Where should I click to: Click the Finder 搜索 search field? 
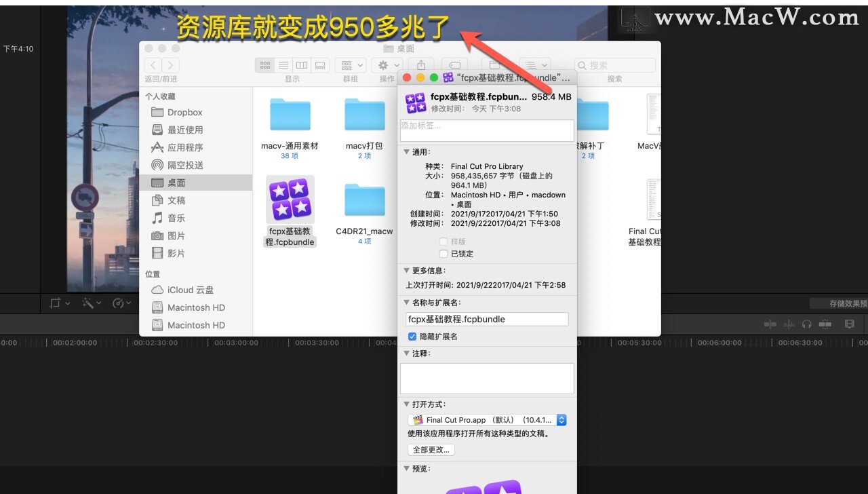615,65
